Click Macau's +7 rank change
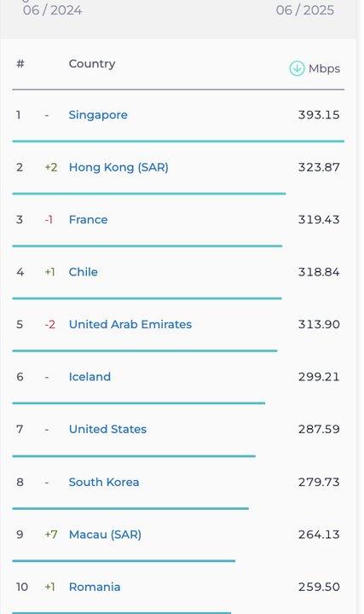 pyautogui.click(x=51, y=535)
